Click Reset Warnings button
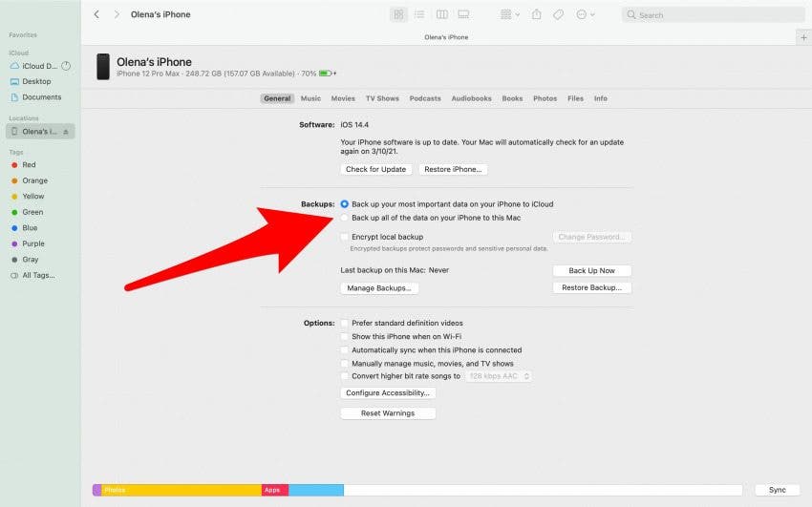 coord(388,412)
